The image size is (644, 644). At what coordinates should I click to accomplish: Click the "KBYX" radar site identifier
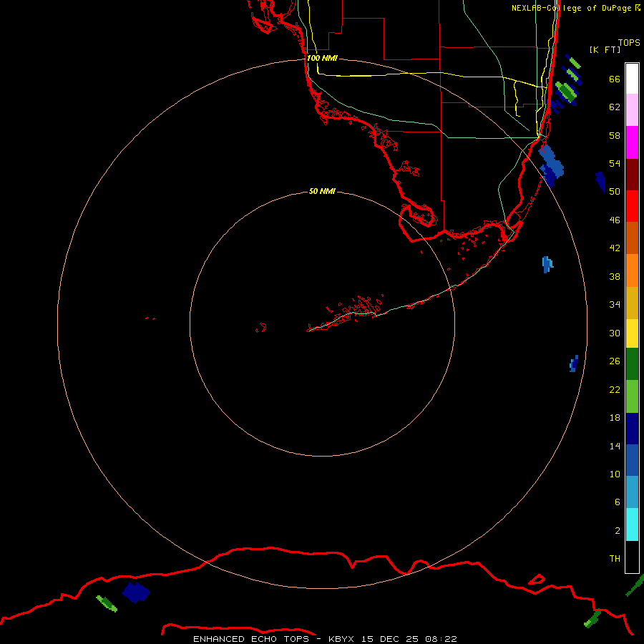(x=341, y=639)
